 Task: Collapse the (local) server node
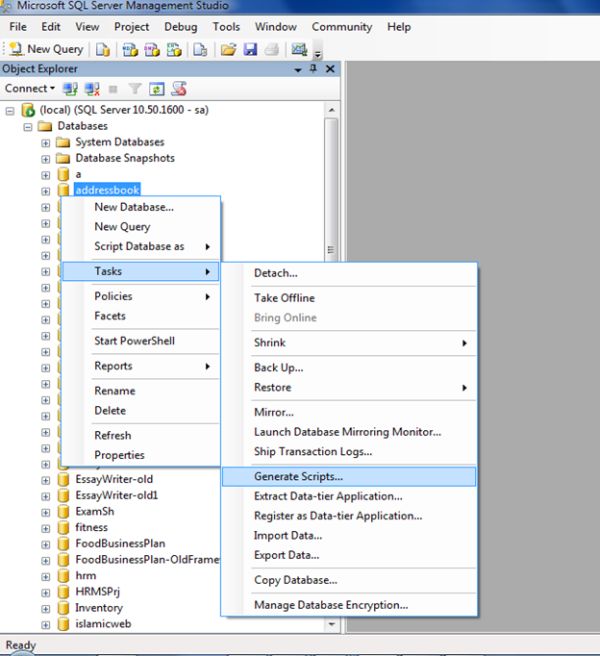point(10,111)
